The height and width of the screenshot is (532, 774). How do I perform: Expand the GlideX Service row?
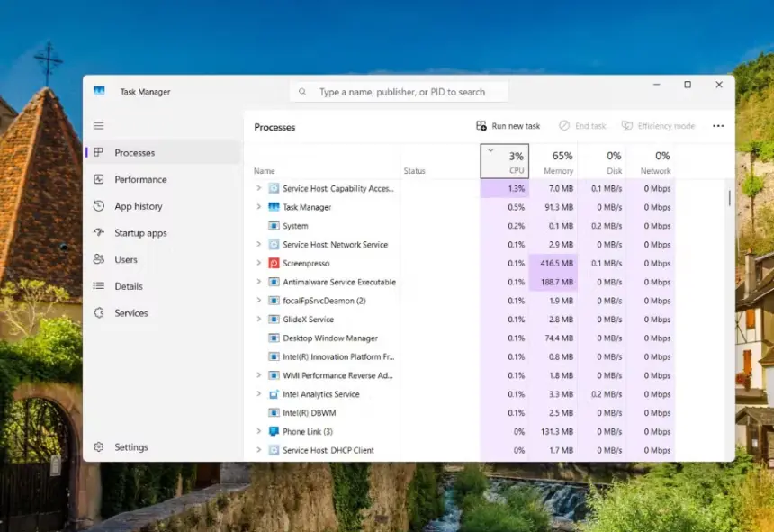tap(258, 320)
